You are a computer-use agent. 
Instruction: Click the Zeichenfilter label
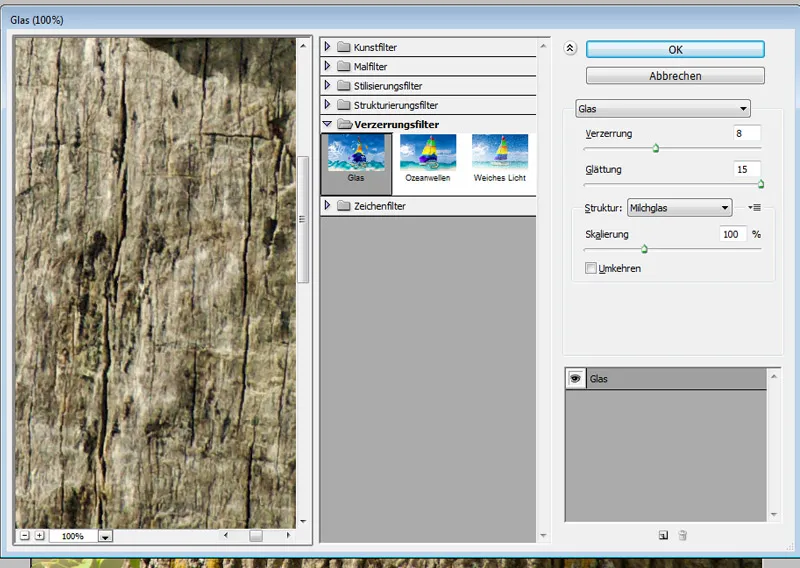click(x=380, y=206)
